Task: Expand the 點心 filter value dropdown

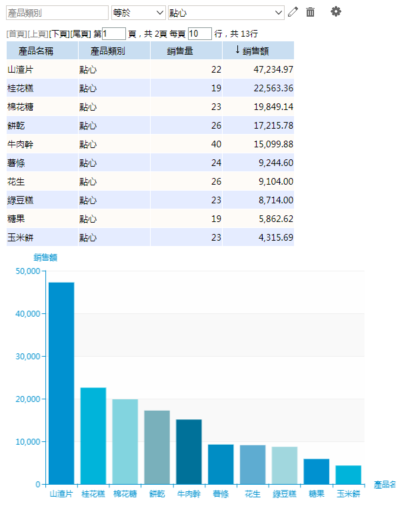Action: click(x=226, y=13)
